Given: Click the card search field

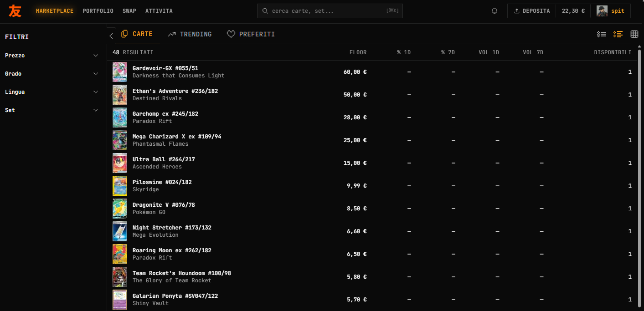Looking at the screenshot, I should click(x=330, y=11).
